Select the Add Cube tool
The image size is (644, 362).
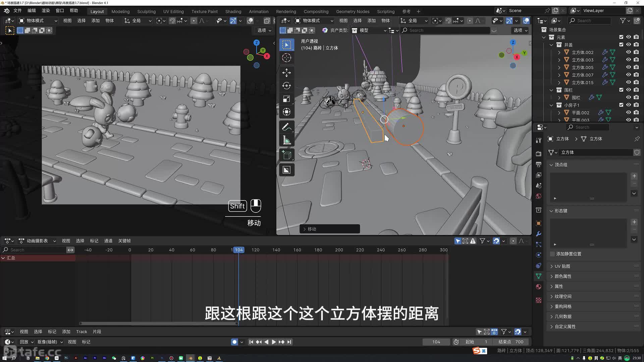(x=286, y=155)
